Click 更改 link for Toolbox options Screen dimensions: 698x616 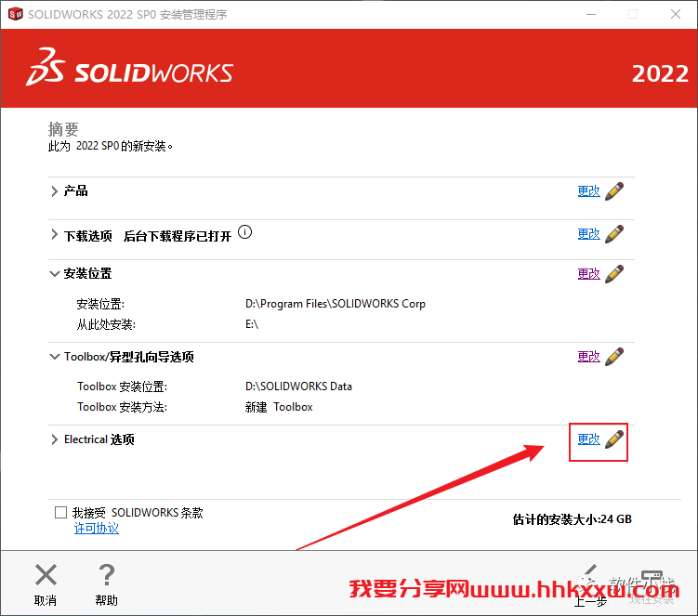click(x=589, y=357)
